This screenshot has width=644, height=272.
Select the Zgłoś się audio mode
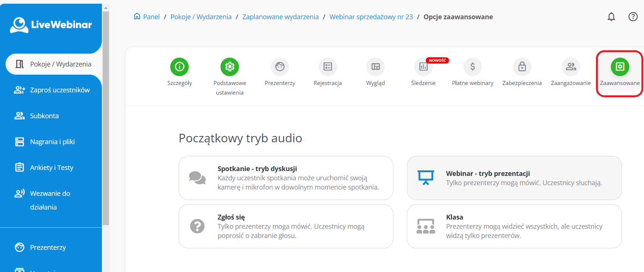tap(286, 226)
